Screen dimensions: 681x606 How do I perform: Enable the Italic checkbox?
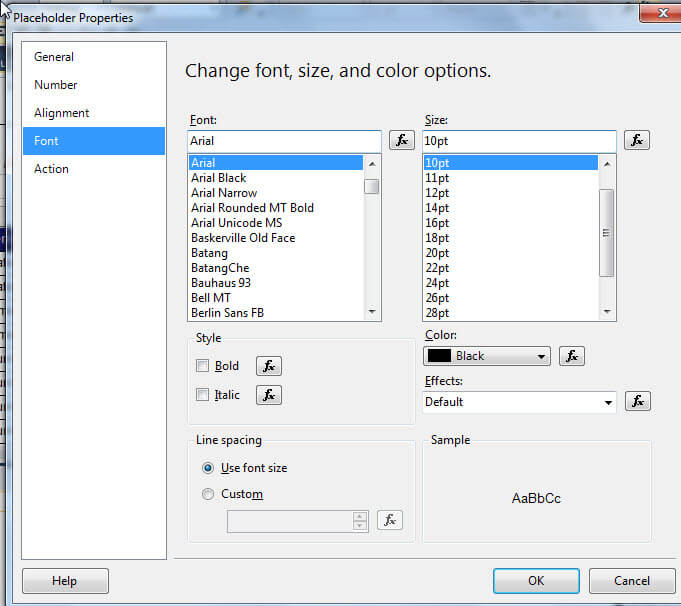pyautogui.click(x=203, y=395)
